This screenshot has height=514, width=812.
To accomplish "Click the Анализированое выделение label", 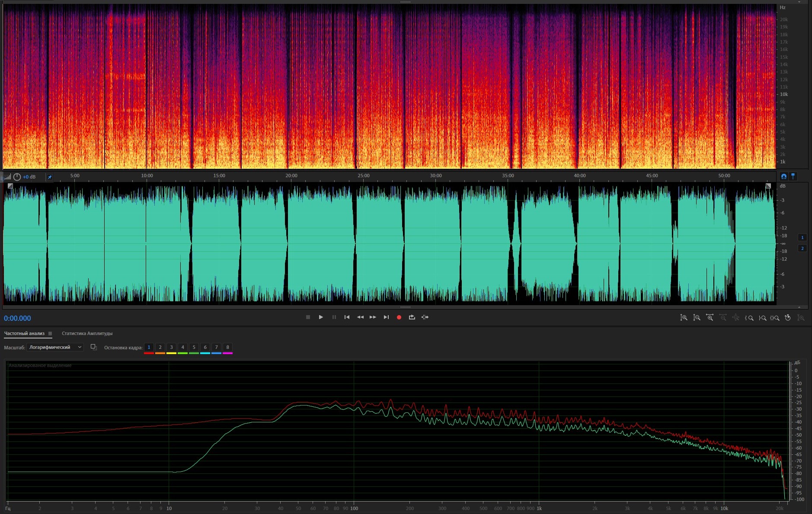I will click(x=40, y=365).
